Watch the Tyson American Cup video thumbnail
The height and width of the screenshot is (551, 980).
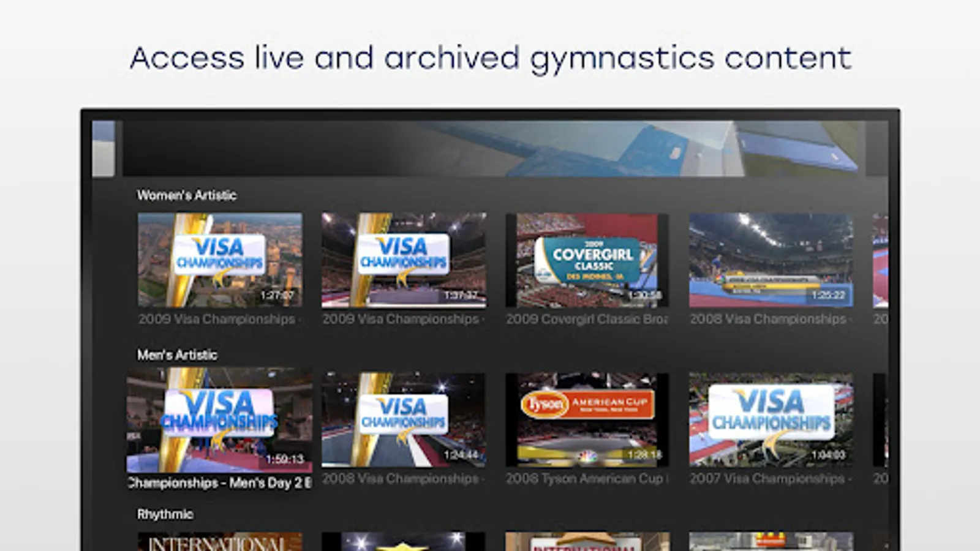click(x=587, y=420)
